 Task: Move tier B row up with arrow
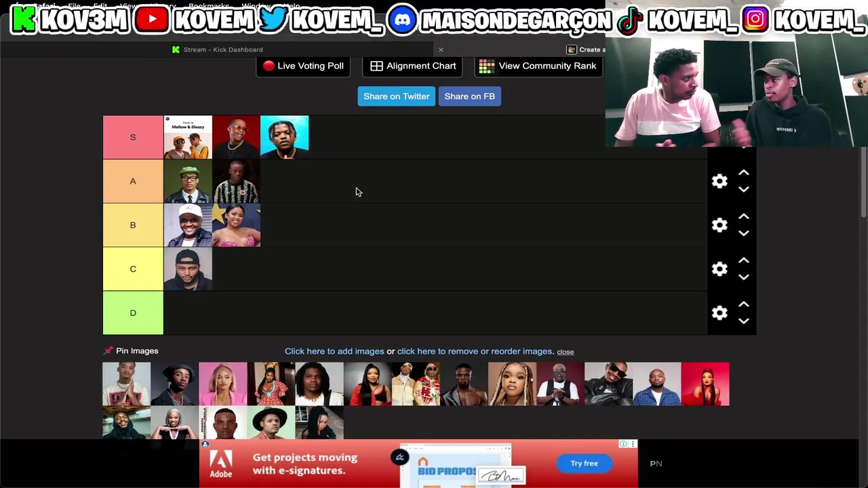pos(744,217)
